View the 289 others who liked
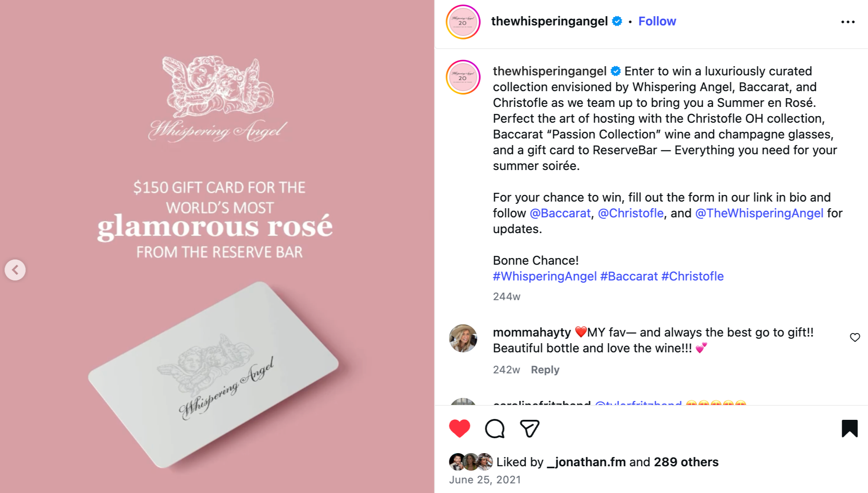The width and height of the screenshot is (868, 493). tap(686, 462)
